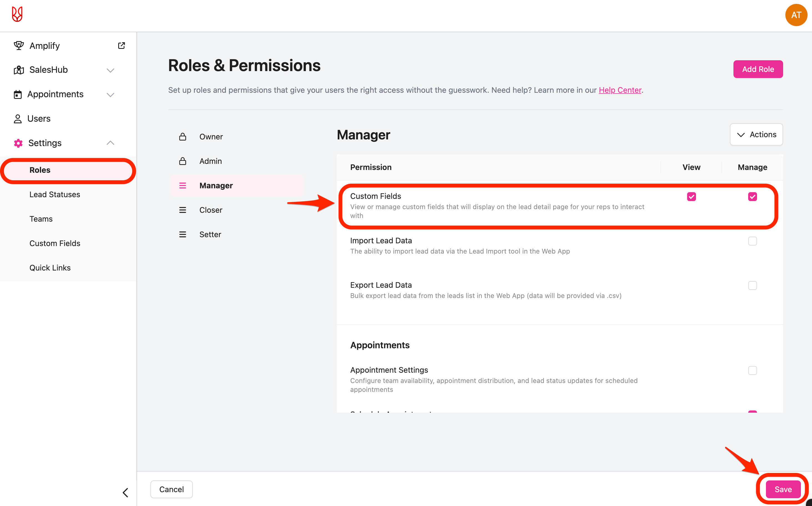Click the Add Role button
The height and width of the screenshot is (506, 812).
pos(758,69)
